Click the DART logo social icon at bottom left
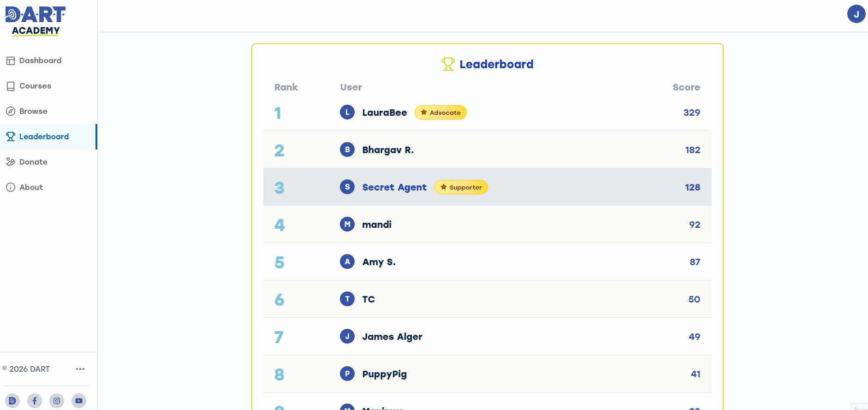 click(x=12, y=400)
